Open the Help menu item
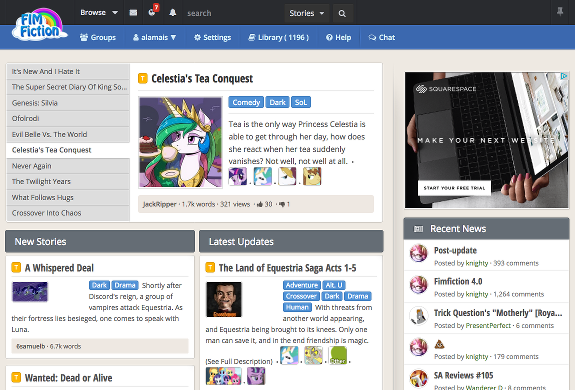This screenshot has width=575, height=390. [x=338, y=37]
